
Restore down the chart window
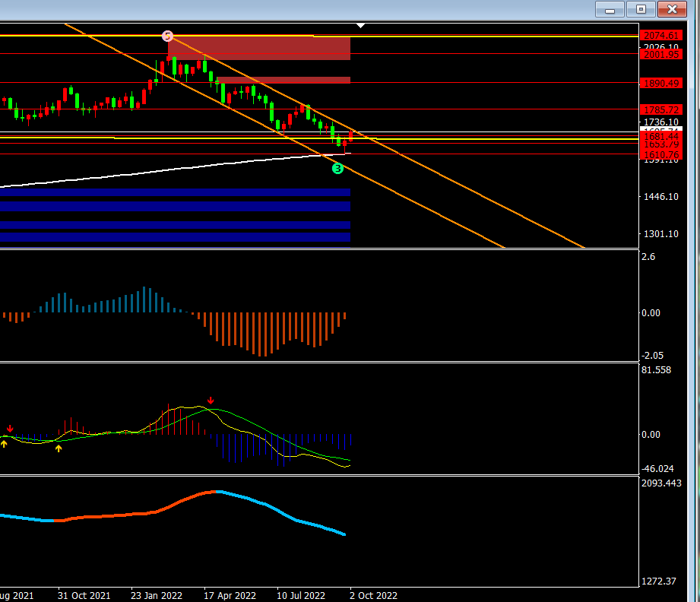(641, 9)
